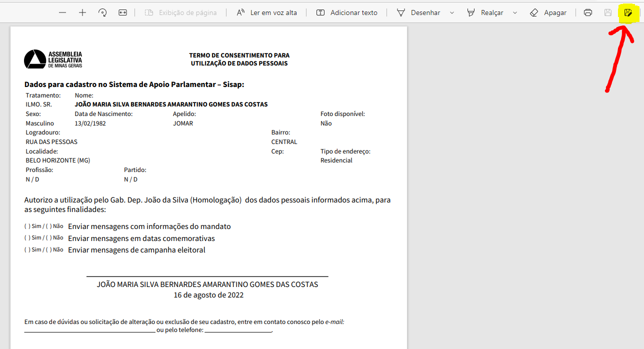The height and width of the screenshot is (349, 644).
Task: Click Sim parentheses for campanha eleitoral
Action: coord(27,250)
